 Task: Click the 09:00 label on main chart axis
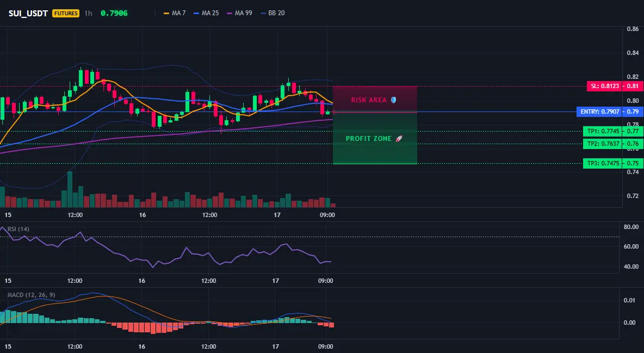click(x=327, y=215)
